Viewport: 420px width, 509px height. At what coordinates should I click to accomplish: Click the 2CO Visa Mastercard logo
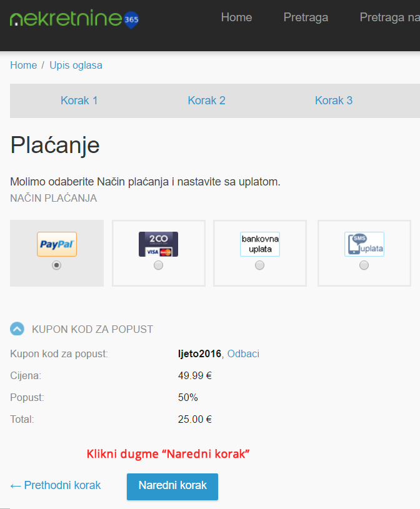pos(158,244)
